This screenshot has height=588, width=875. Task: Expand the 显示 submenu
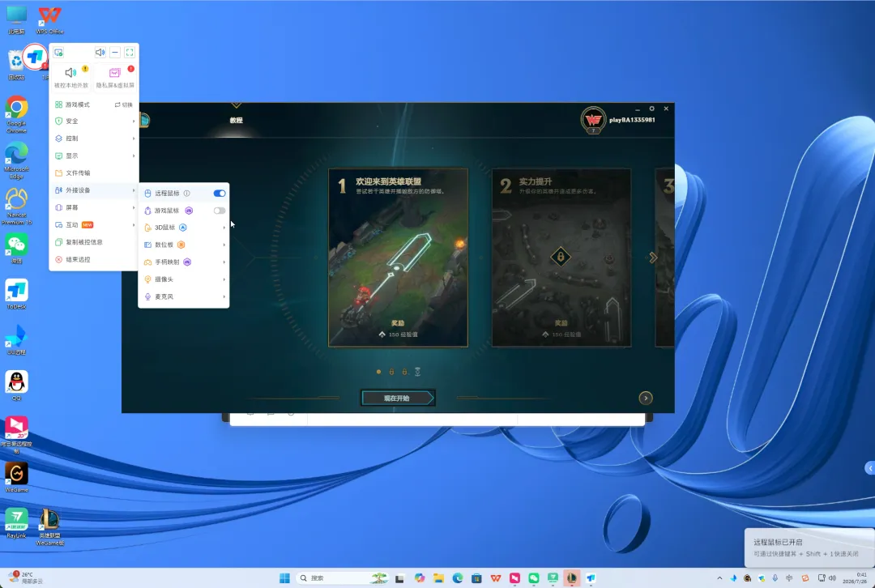click(94, 156)
